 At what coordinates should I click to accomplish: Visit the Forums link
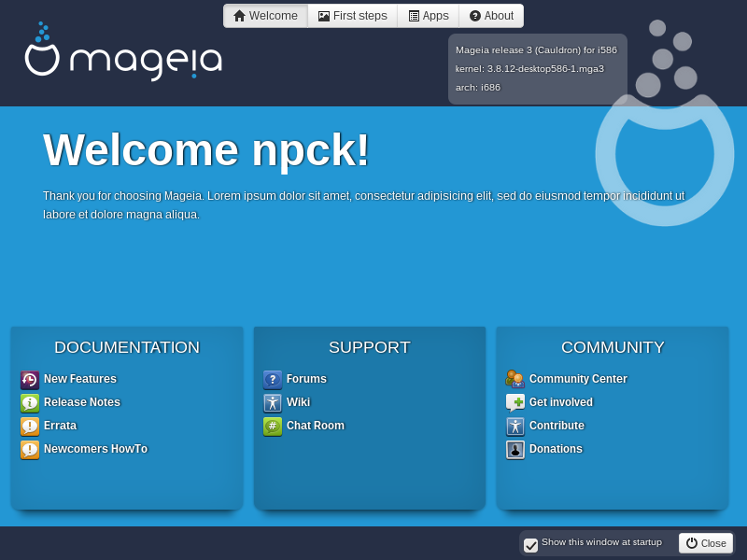coord(306,379)
